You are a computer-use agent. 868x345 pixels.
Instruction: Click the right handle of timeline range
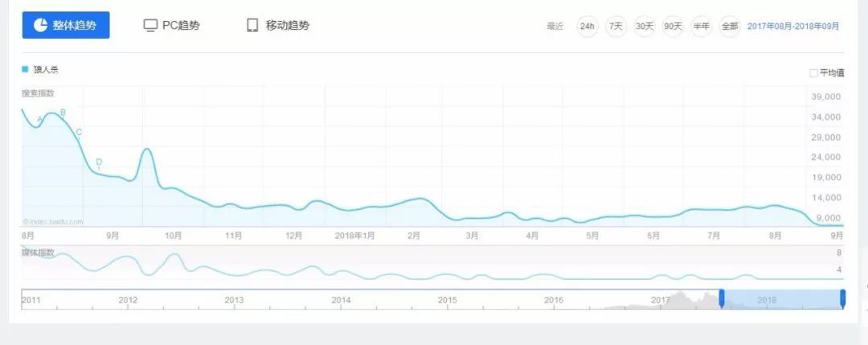(x=842, y=298)
